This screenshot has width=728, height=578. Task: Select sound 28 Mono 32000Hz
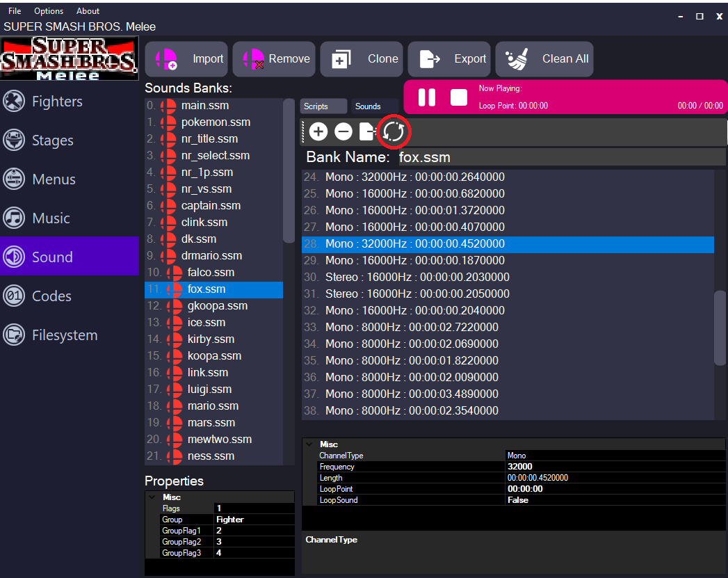508,243
